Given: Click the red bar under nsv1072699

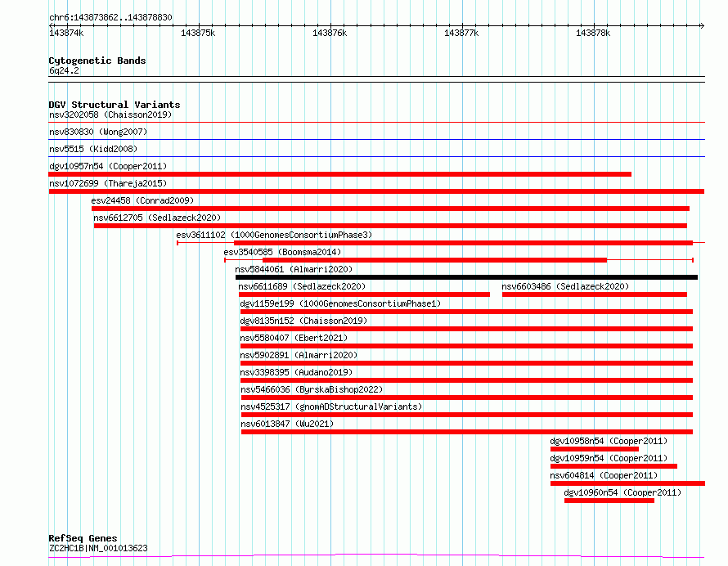Looking at the screenshot, I should click(x=376, y=191).
